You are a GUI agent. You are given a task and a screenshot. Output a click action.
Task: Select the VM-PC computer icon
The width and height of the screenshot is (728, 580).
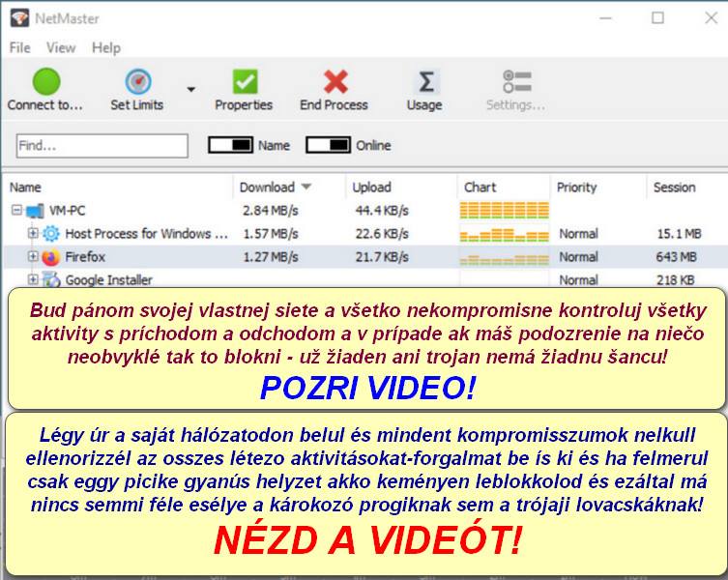click(35, 212)
